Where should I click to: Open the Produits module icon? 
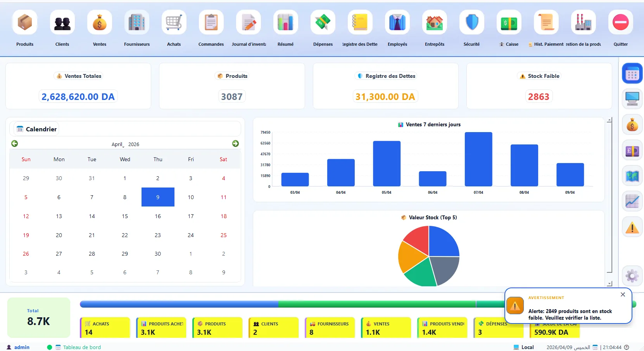coord(25,22)
